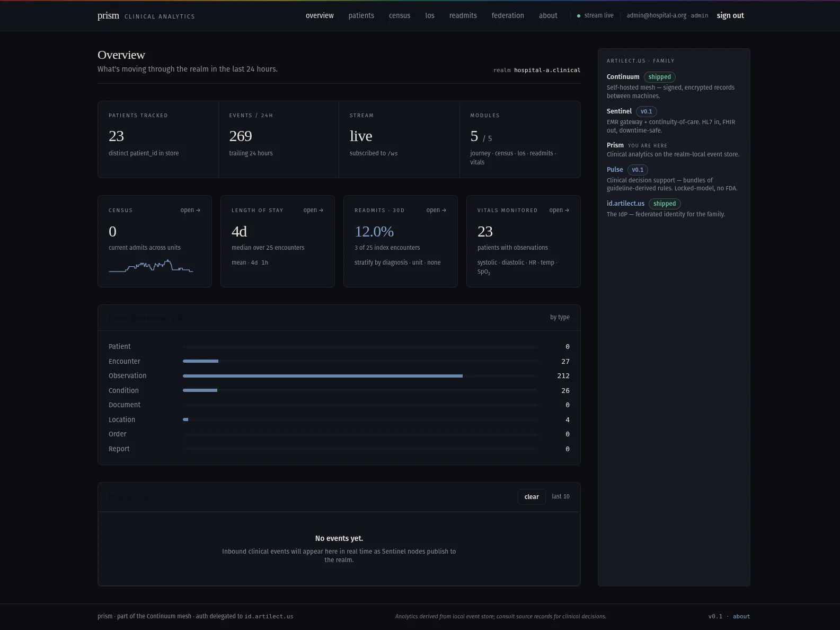Click the footer id.artilect.us text
This screenshot has height=630, width=840.
[269, 616]
